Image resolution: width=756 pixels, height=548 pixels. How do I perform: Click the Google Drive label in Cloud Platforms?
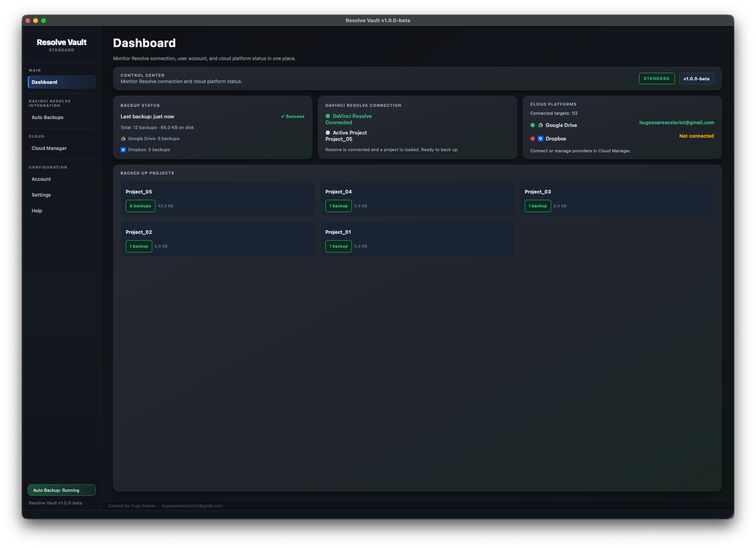pyautogui.click(x=561, y=125)
